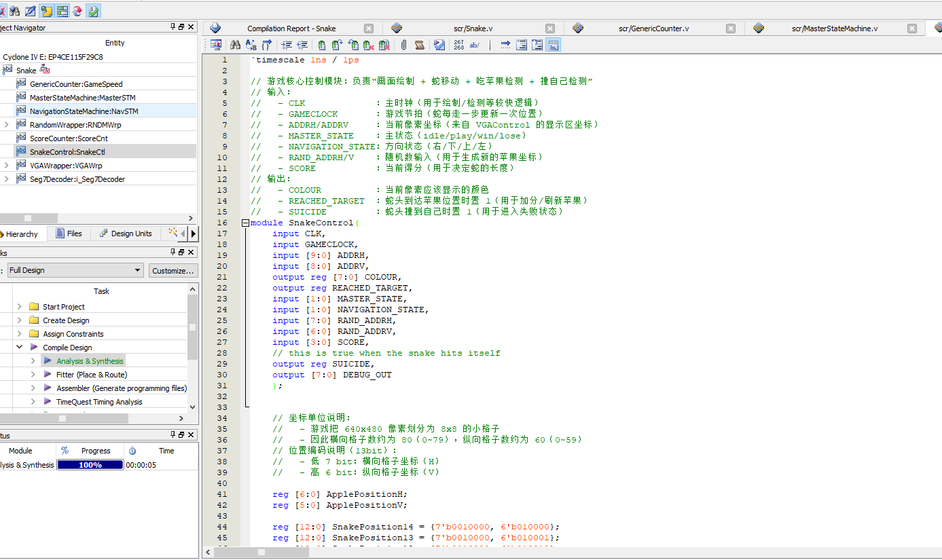Switch to the Design Units tab

(126, 234)
